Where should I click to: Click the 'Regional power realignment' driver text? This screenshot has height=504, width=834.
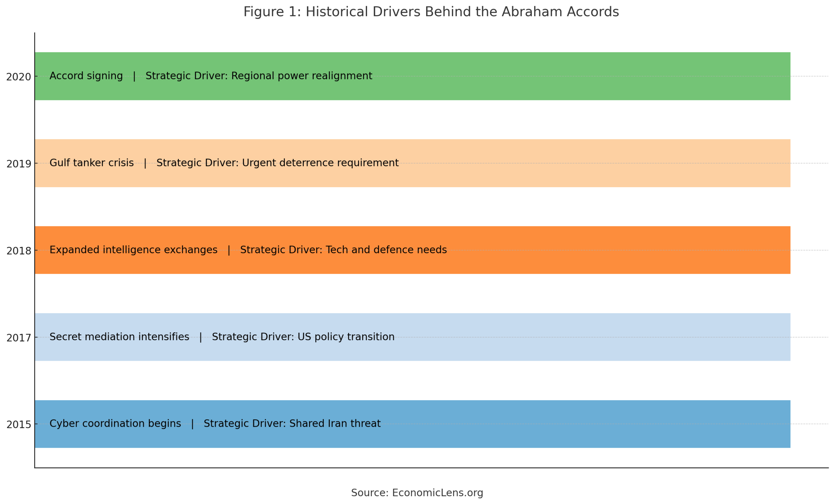[301, 76]
